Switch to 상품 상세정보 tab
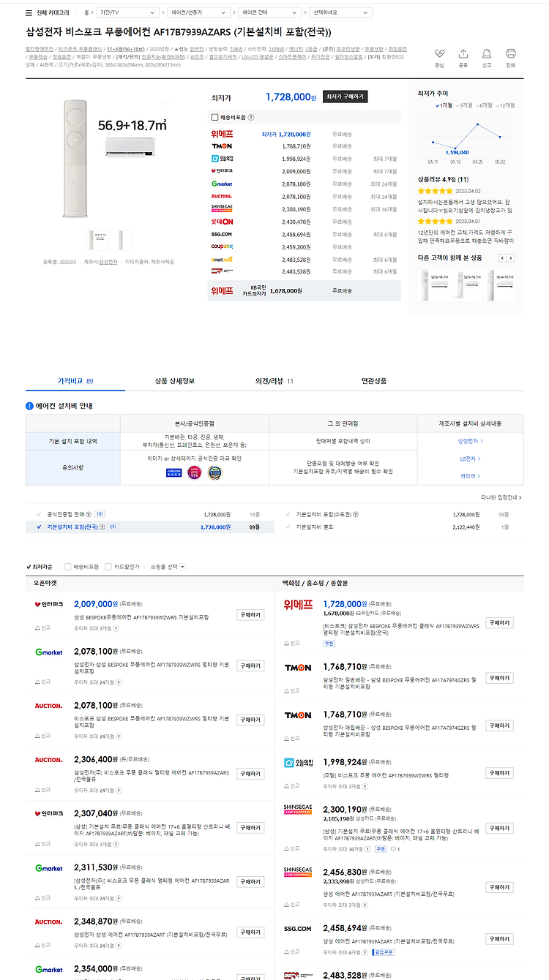This screenshot has height=980, width=549. [x=175, y=381]
